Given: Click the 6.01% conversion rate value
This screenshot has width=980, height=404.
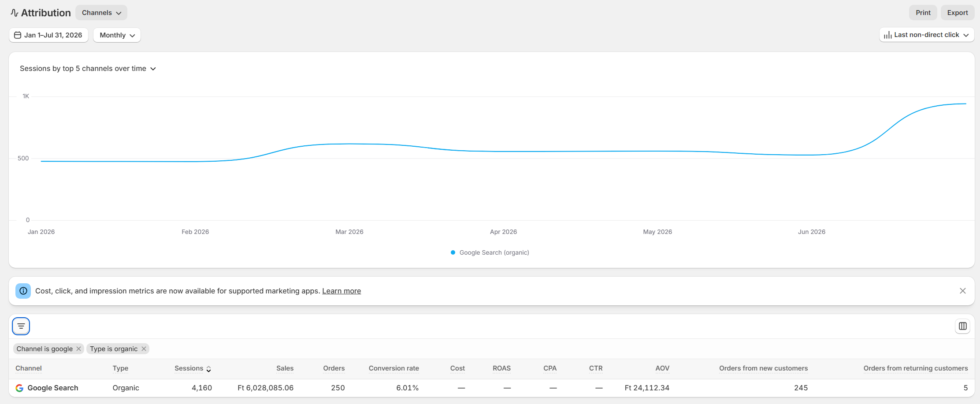Looking at the screenshot, I should pos(408,388).
